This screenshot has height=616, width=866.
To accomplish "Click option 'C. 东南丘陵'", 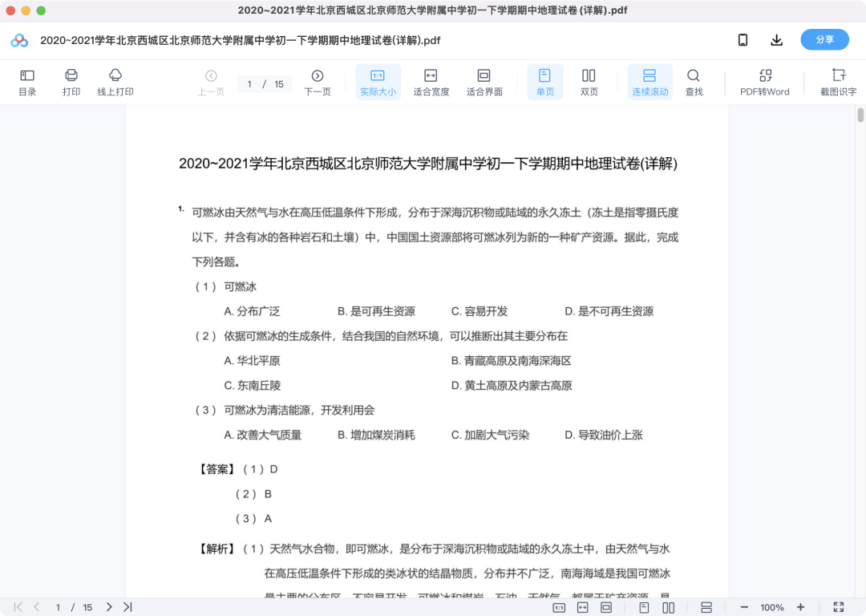I will [253, 386].
